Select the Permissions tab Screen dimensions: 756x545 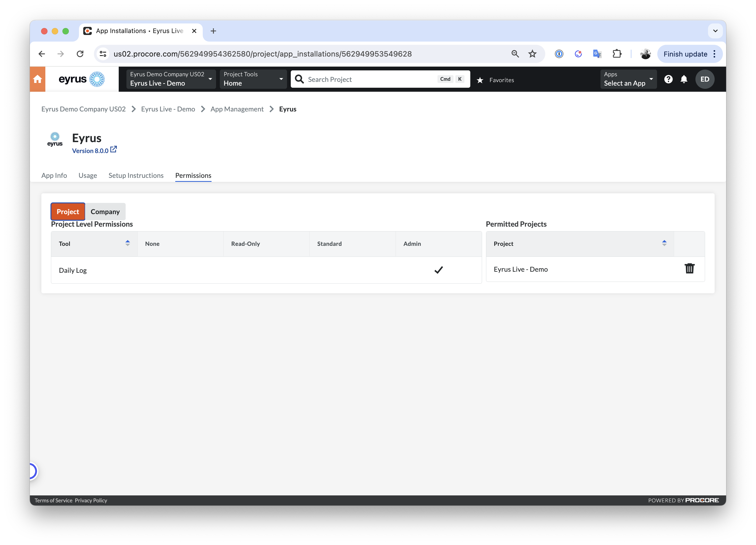193,175
